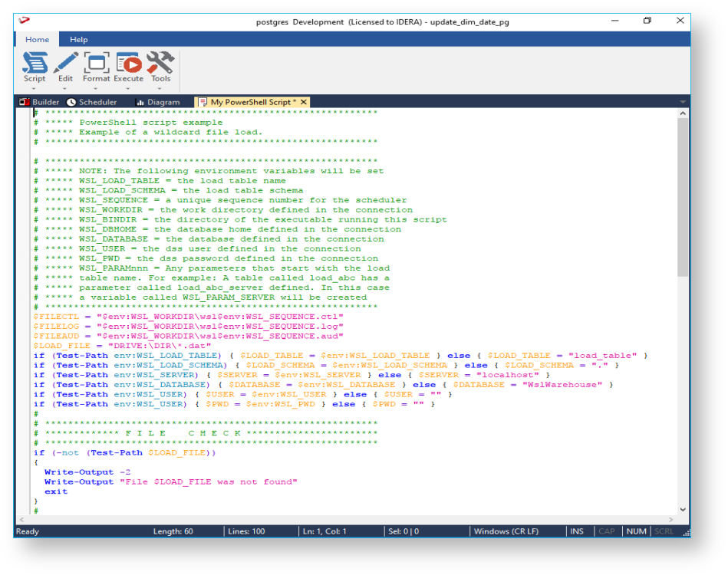The height and width of the screenshot is (575, 728).
Task: Open the Format ribbon icon
Action: [97, 63]
